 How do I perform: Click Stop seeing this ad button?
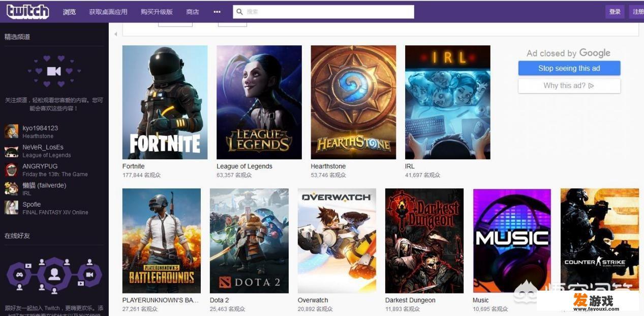569,68
